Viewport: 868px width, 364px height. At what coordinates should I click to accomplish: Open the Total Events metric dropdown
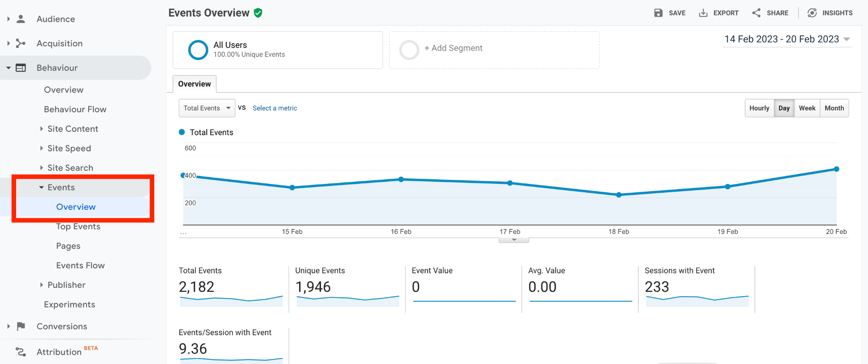[207, 108]
